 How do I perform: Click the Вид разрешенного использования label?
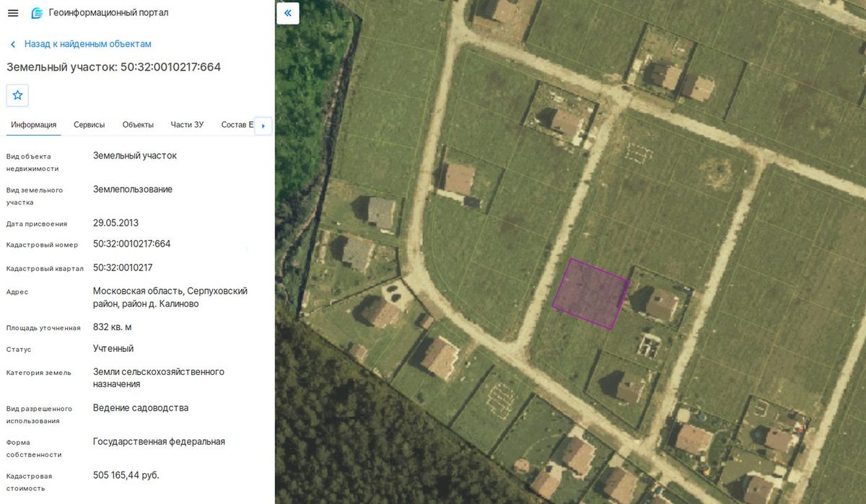click(39, 415)
